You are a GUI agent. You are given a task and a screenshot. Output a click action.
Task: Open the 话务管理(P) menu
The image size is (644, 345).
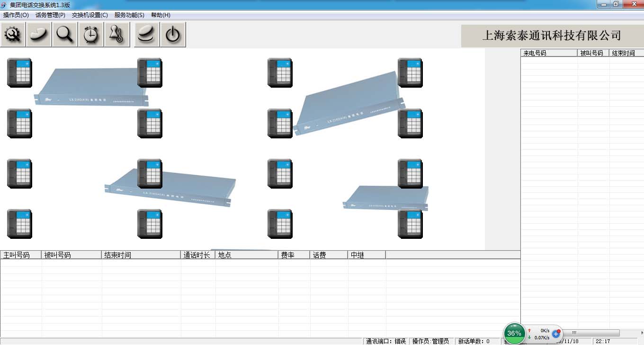[50, 15]
